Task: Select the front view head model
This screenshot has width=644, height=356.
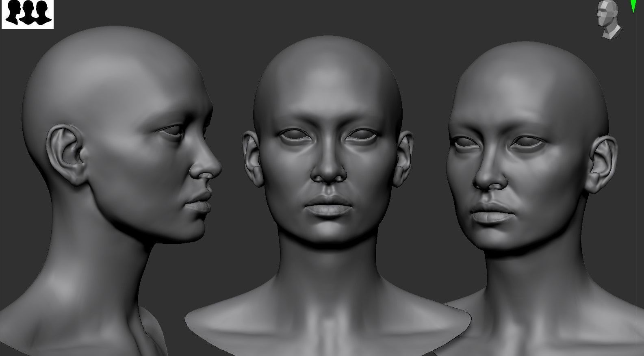Action: pos(327,195)
